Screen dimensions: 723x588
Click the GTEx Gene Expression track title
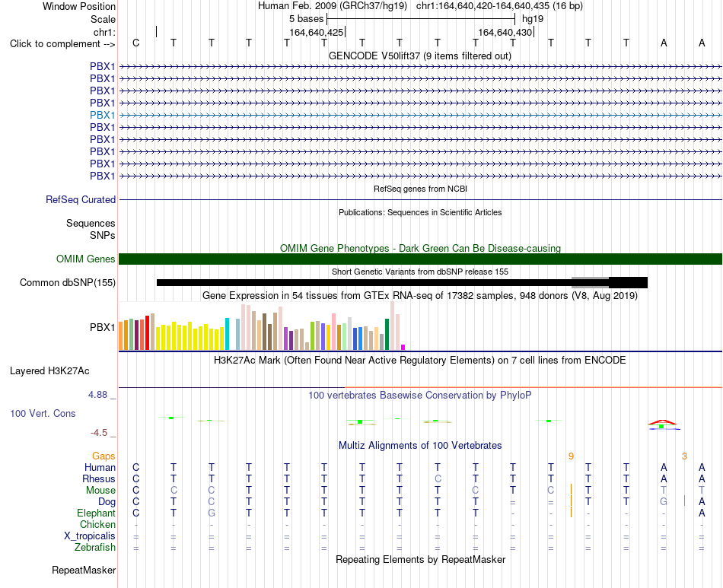click(420, 295)
